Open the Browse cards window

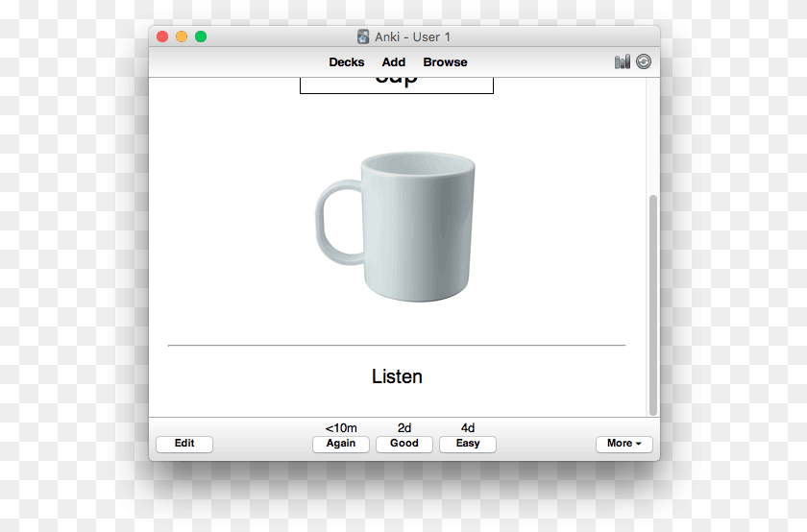(x=445, y=62)
